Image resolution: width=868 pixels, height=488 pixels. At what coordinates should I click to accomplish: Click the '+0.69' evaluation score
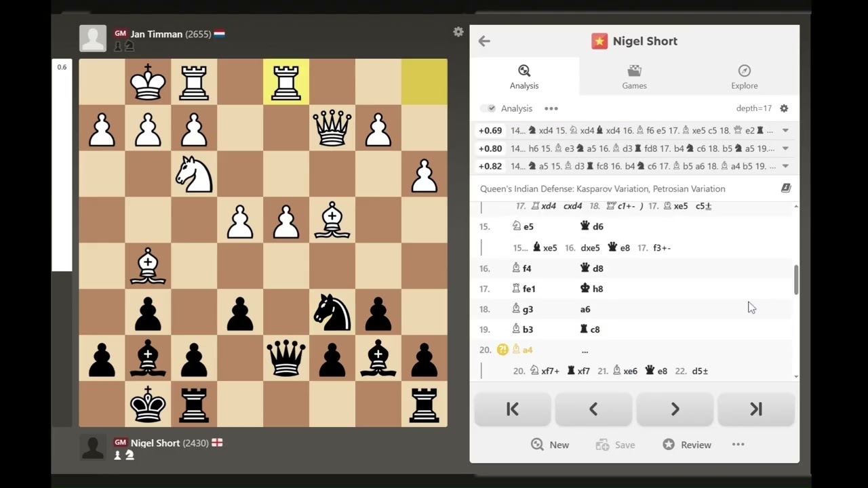pos(490,130)
